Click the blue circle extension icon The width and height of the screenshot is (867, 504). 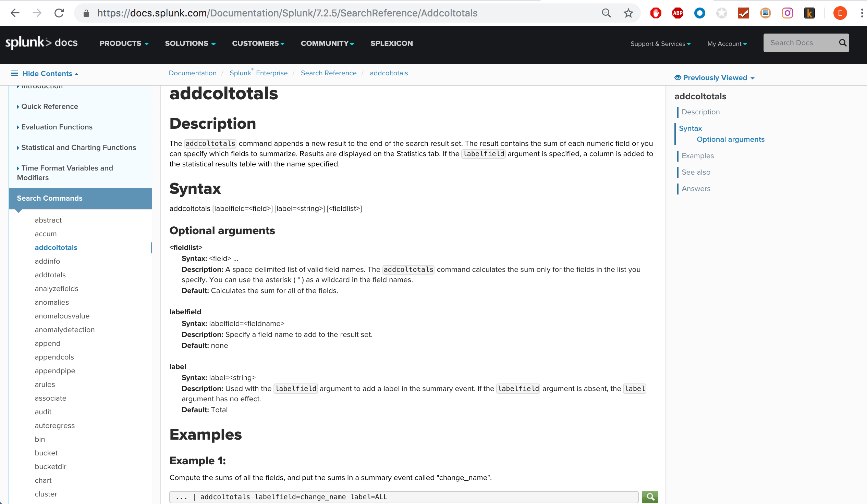[699, 13]
